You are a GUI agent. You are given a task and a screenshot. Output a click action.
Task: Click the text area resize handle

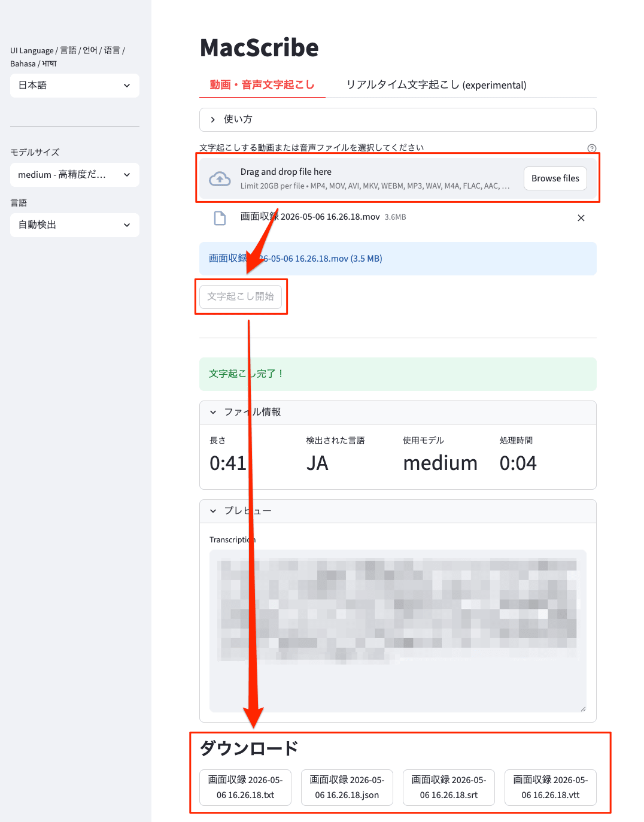coord(583,709)
